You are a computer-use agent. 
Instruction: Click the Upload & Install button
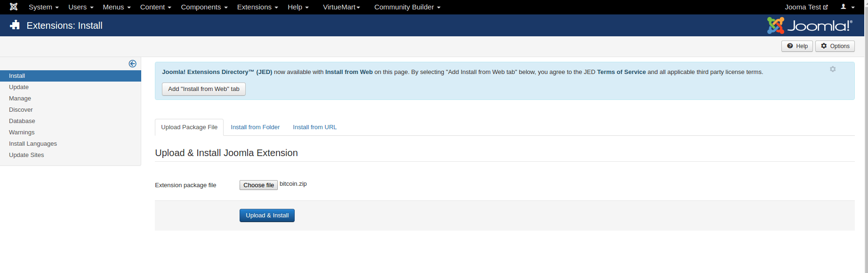(267, 215)
